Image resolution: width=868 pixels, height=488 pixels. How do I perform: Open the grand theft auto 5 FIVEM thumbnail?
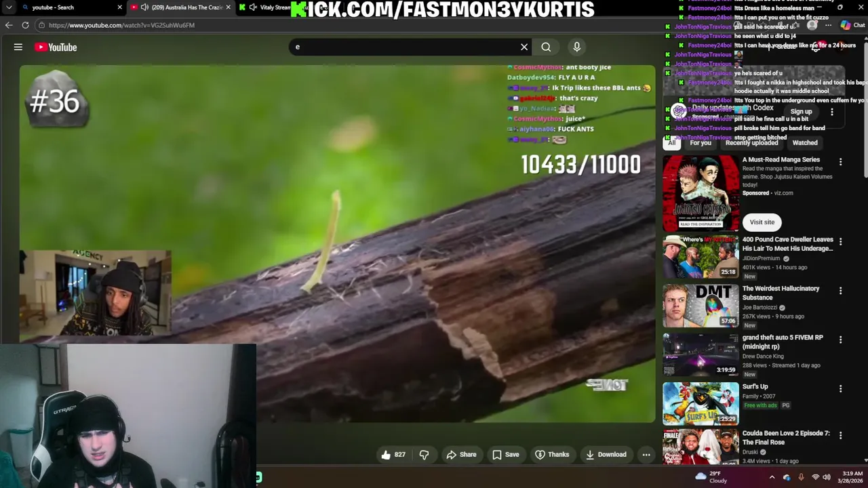(x=701, y=354)
